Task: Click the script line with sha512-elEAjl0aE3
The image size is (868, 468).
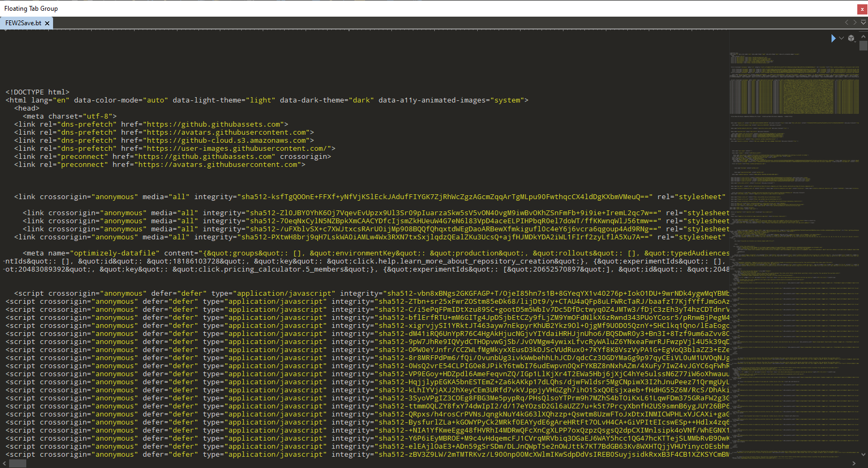Action: point(367,447)
